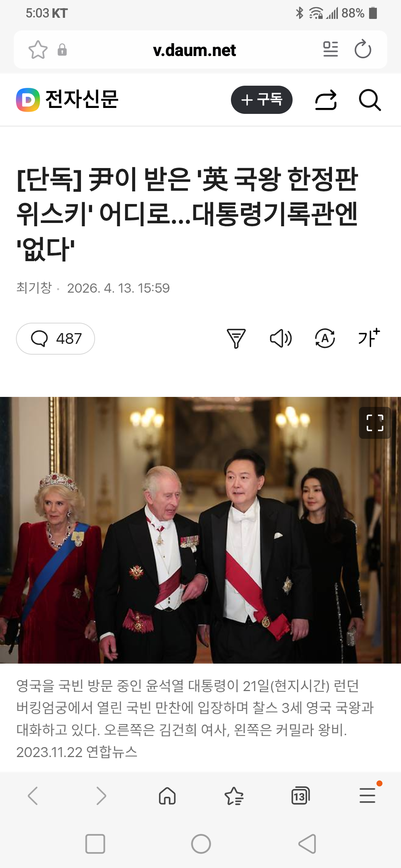Open the 487 comments button

tap(55, 339)
